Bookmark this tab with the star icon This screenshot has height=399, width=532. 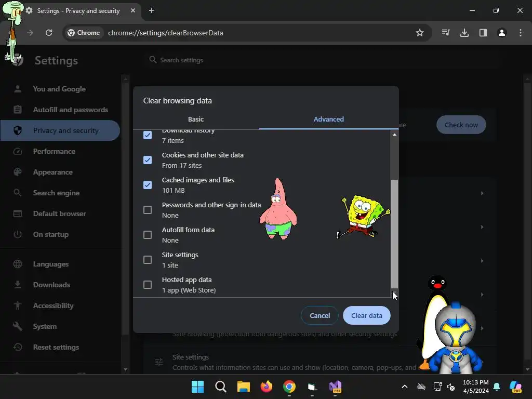tap(420, 33)
